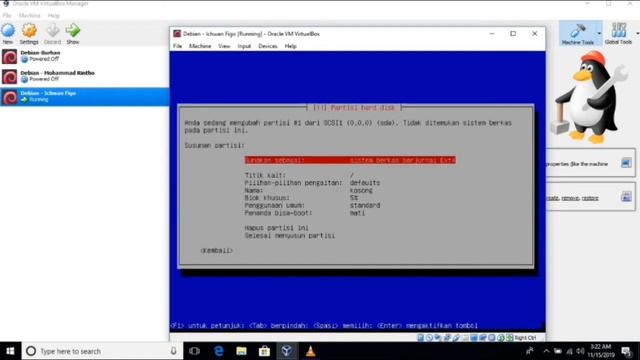Choose 'Hapus partisi ini' option
Viewport: 640px width, 360px height.
tap(276, 228)
